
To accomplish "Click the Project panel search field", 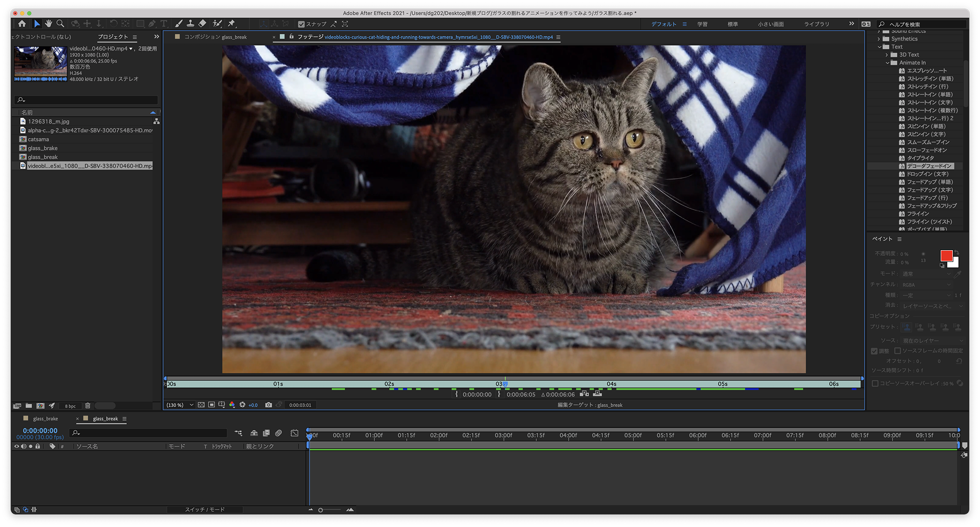I will tap(87, 100).
